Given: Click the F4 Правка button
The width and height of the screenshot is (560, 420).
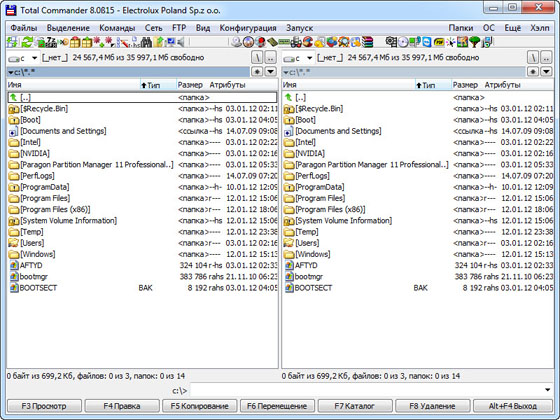Looking at the screenshot, I should (x=122, y=406).
